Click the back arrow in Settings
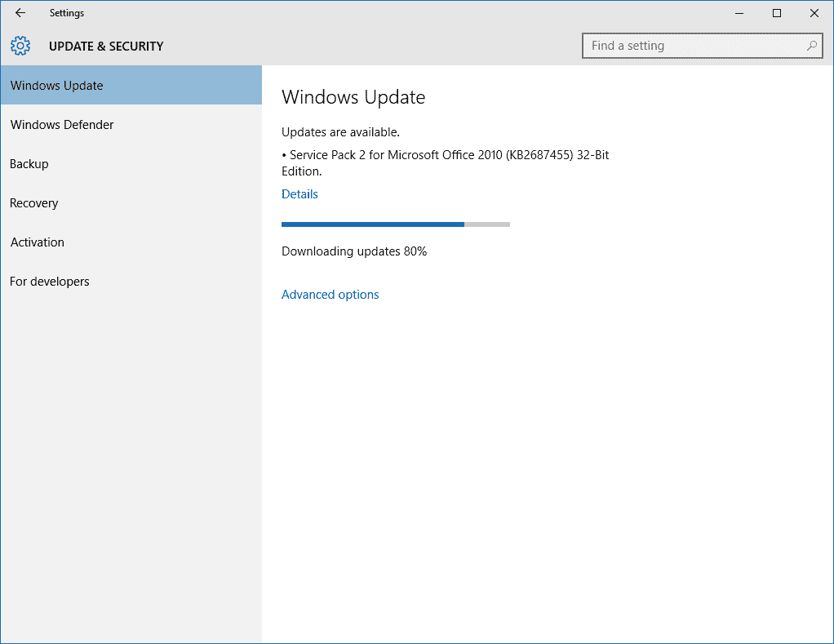Viewport: 834px width, 644px height. point(20,13)
